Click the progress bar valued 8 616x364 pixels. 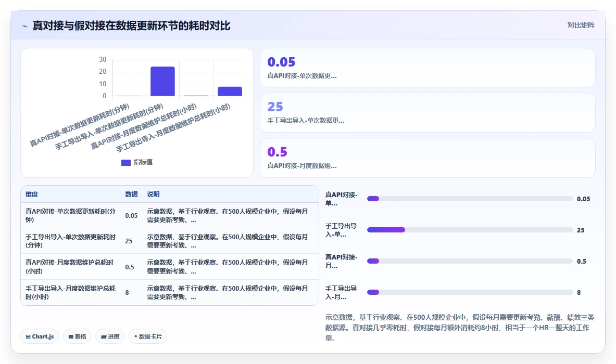tap(470, 292)
